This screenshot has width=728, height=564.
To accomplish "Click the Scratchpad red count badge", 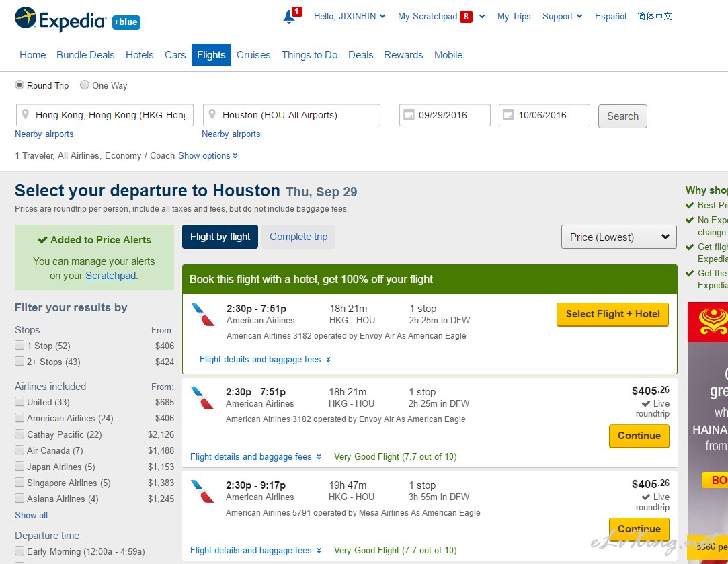I will (466, 17).
